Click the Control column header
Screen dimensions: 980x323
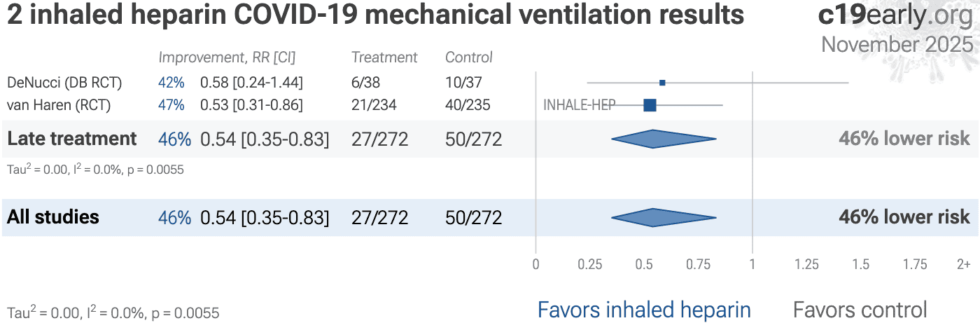tap(469, 57)
